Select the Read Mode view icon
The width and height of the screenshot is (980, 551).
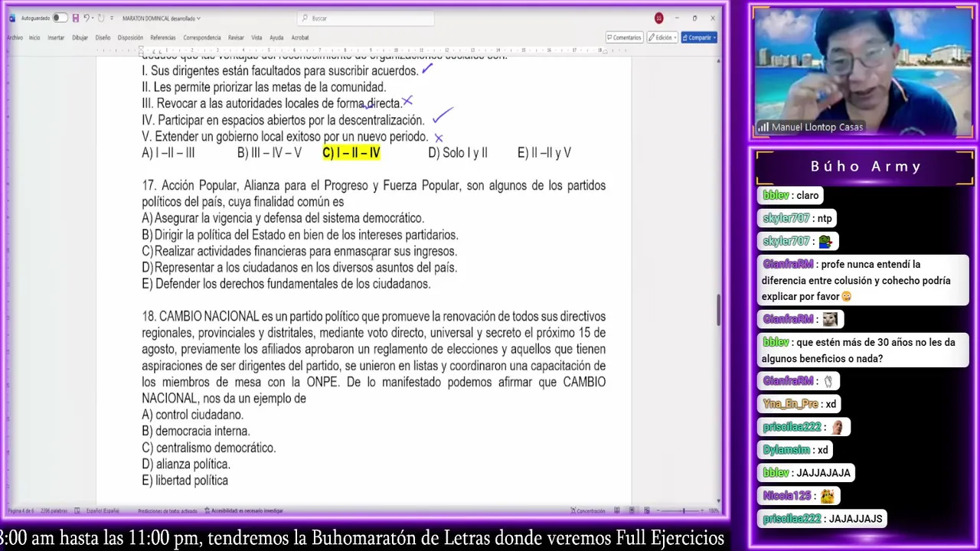click(x=617, y=510)
